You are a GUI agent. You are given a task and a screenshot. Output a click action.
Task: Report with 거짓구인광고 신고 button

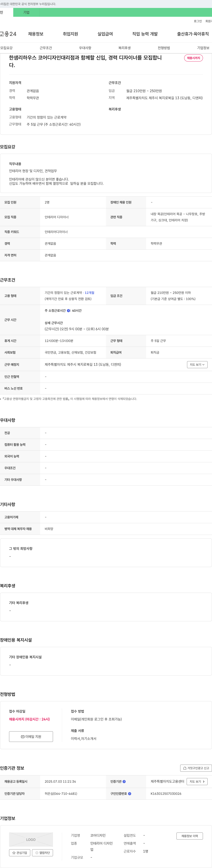click(196, 768)
